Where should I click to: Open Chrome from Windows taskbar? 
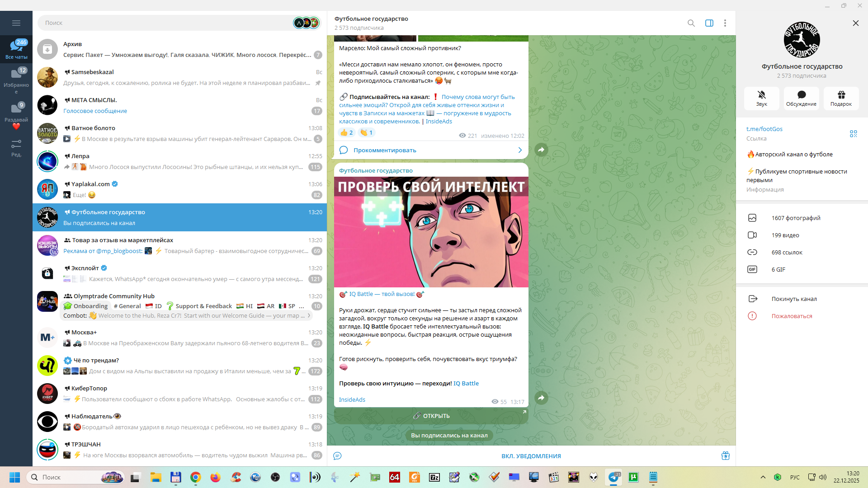point(195,477)
